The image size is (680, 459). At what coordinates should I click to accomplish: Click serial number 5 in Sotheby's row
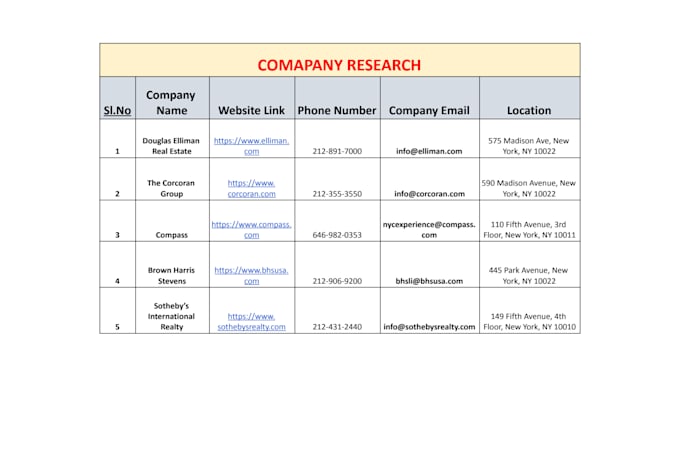[x=118, y=311]
